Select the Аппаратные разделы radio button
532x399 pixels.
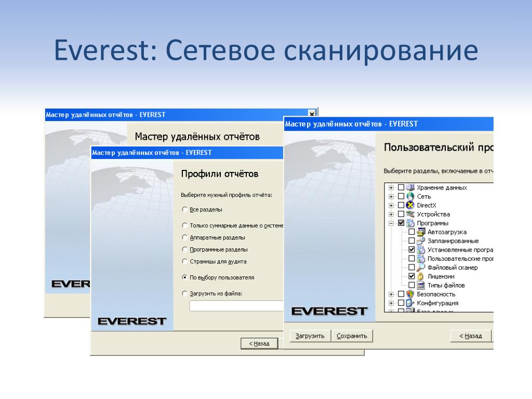[x=184, y=237]
